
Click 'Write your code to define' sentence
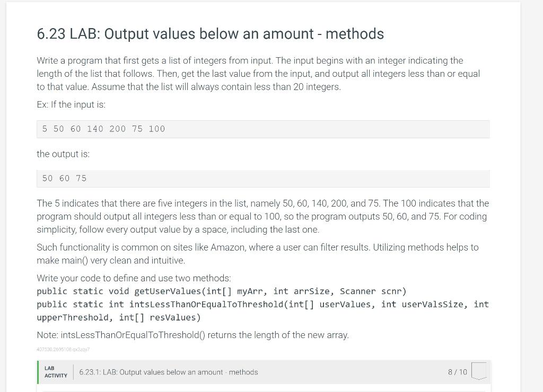point(134,278)
